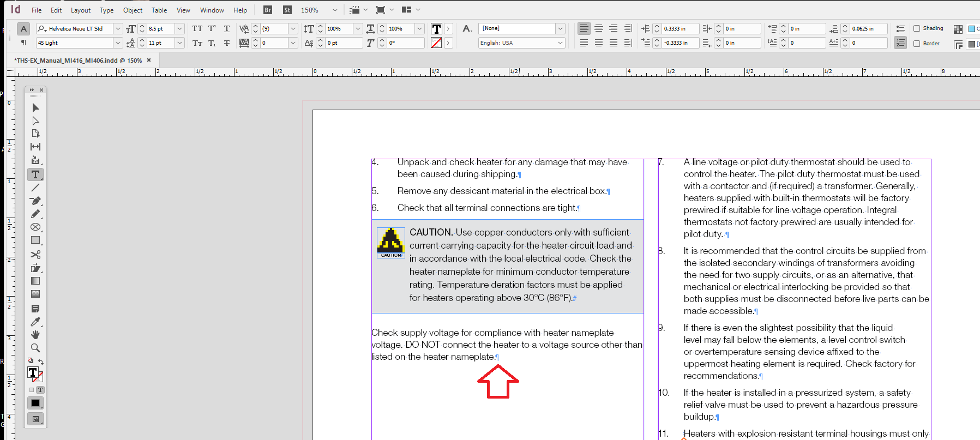Select the Line tool
This screenshot has width=980, height=440.
click(35, 188)
